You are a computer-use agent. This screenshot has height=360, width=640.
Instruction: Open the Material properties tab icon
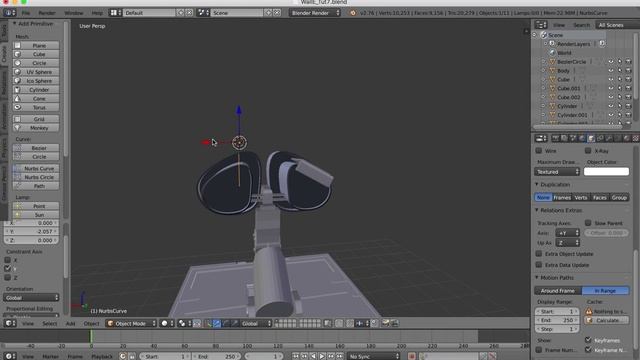627,138
